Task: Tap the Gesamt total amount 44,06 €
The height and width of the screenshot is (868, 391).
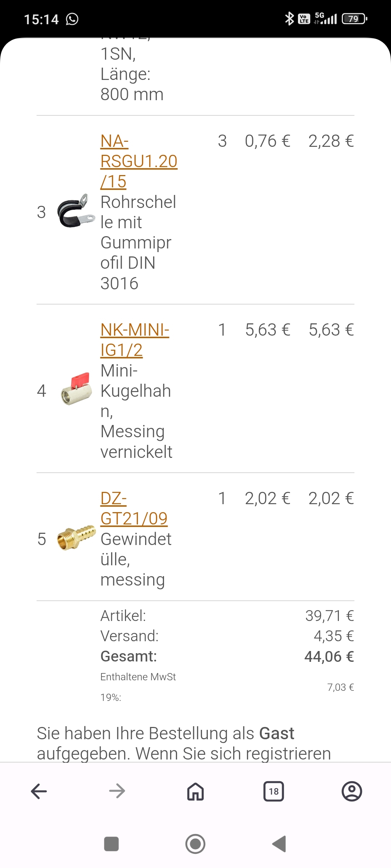Action: [329, 656]
